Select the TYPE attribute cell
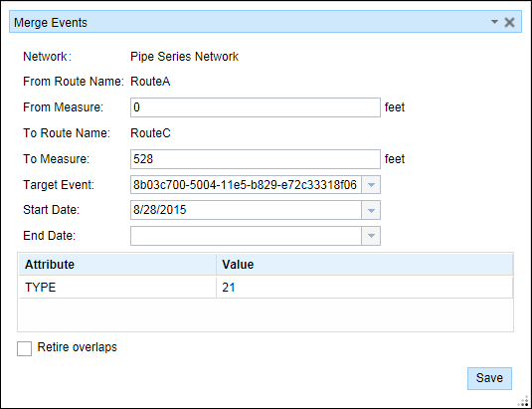This screenshot has height=409, width=532. [x=117, y=288]
